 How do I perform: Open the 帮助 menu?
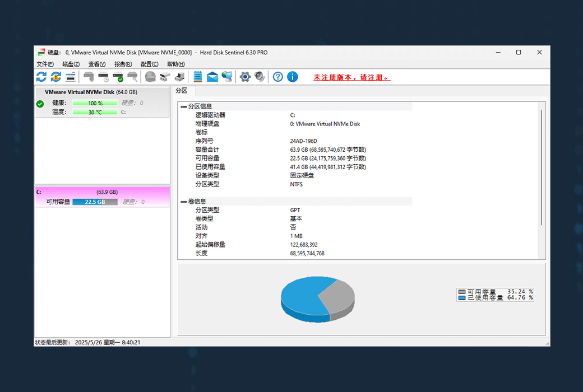176,64
